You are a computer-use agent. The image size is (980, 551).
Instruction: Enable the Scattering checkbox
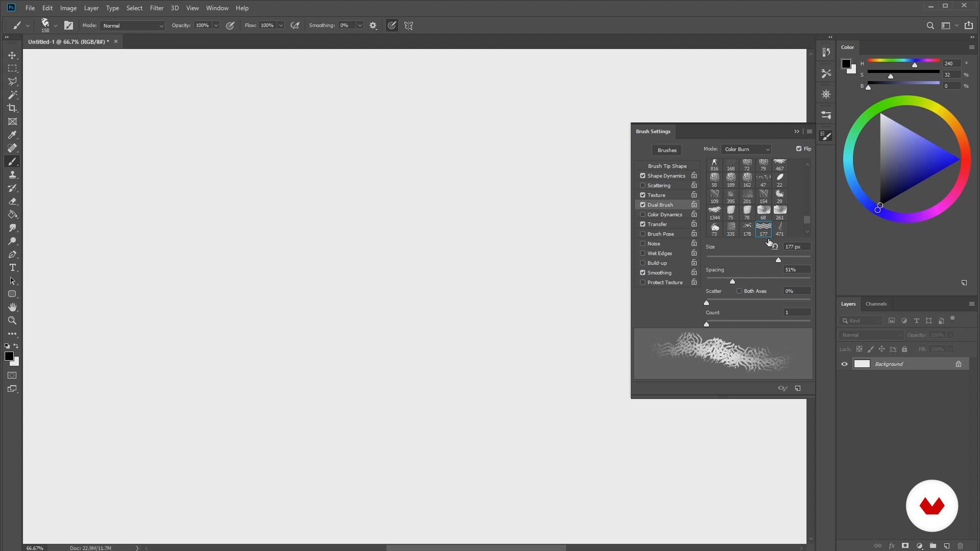643,185
